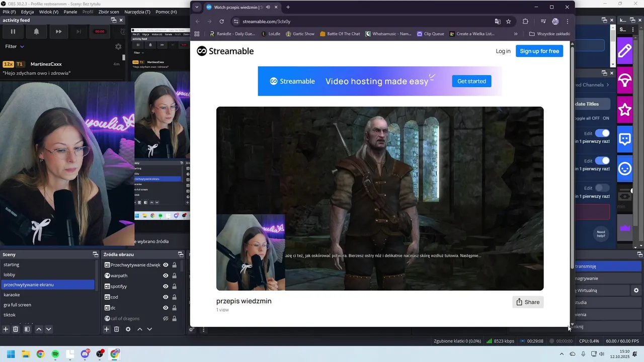
Task: Share the przepis wiedzmin video
Action: (528, 302)
